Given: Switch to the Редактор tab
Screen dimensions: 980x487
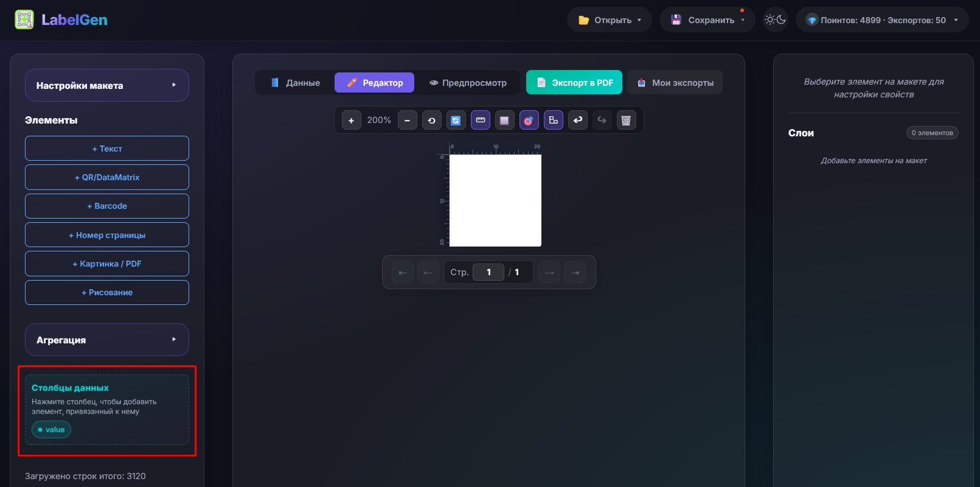Looking at the screenshot, I should pyautogui.click(x=374, y=83).
